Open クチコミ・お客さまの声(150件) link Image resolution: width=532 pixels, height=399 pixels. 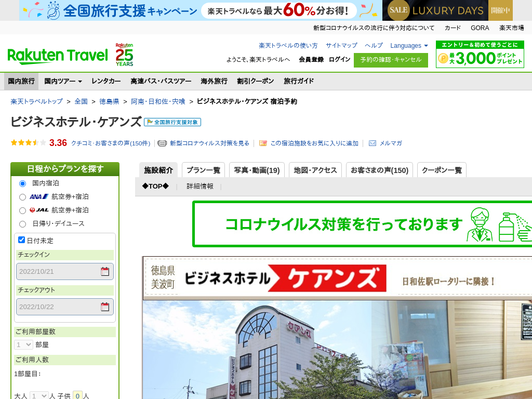coord(111,143)
